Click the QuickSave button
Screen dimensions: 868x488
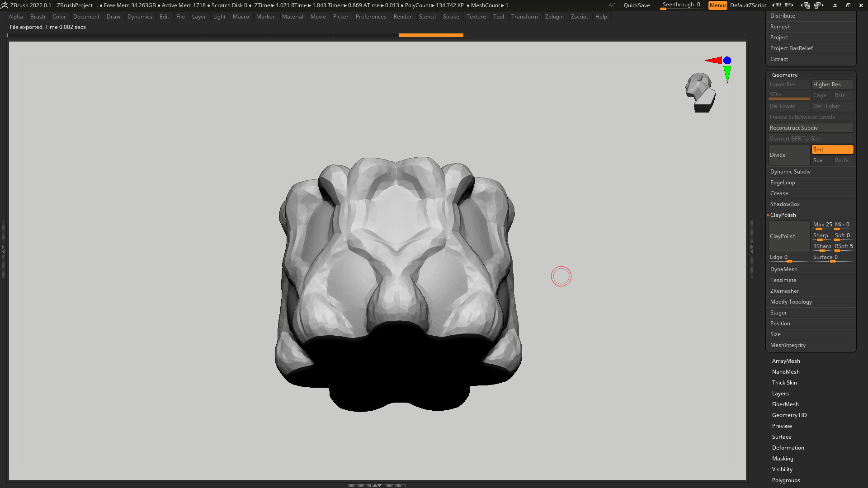(x=637, y=5)
